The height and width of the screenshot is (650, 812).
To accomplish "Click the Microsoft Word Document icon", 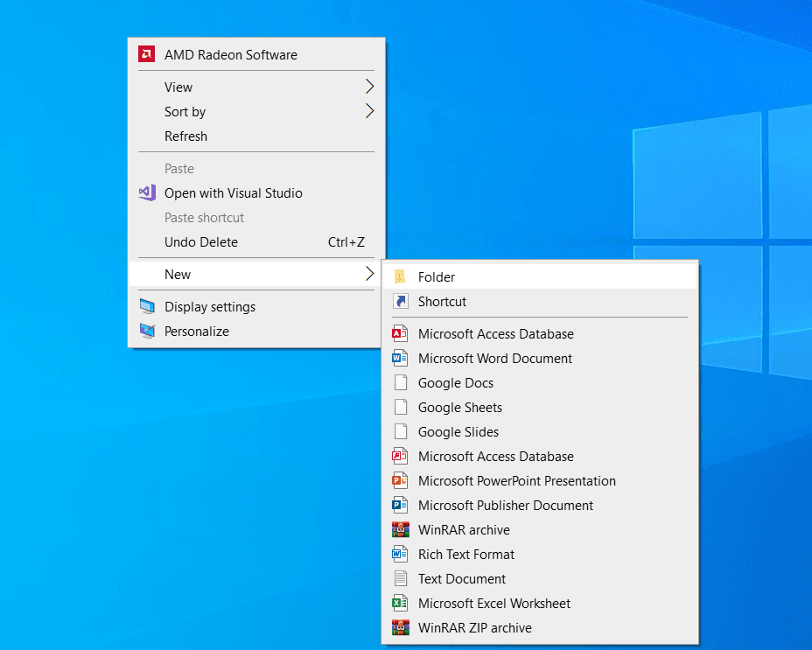I will 400,358.
